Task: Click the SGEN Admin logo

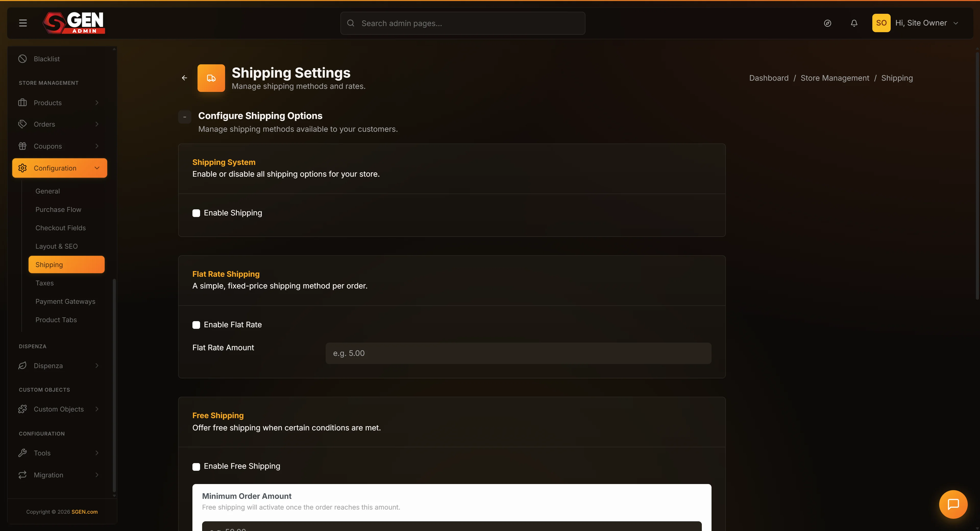Action: 74,23
